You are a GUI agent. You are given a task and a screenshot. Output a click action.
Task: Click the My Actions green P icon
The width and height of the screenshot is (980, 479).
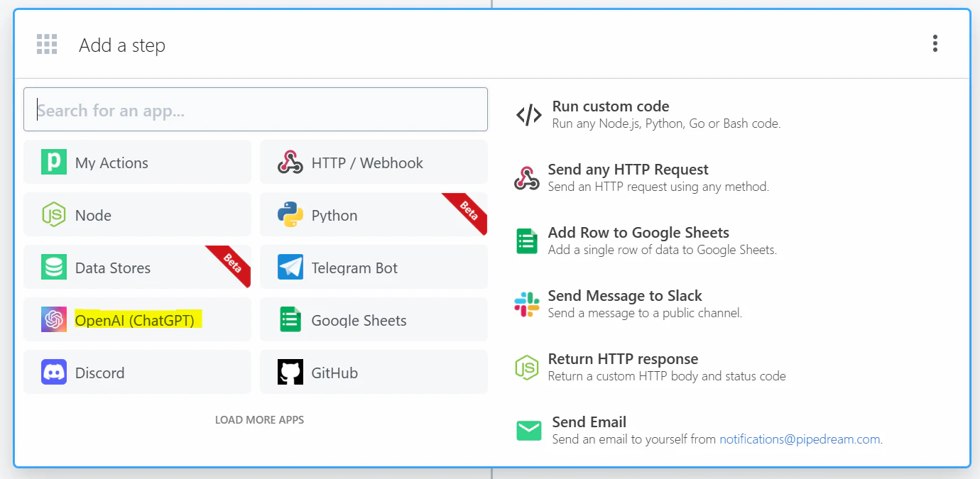54,163
